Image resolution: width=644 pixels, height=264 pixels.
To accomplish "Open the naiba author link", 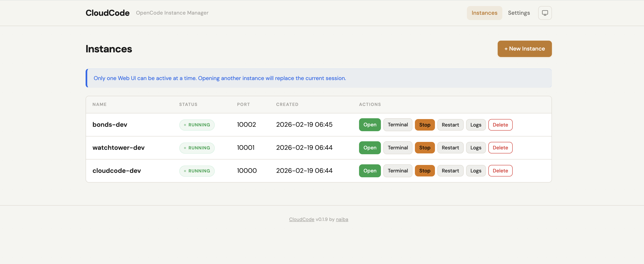I will (x=342, y=219).
